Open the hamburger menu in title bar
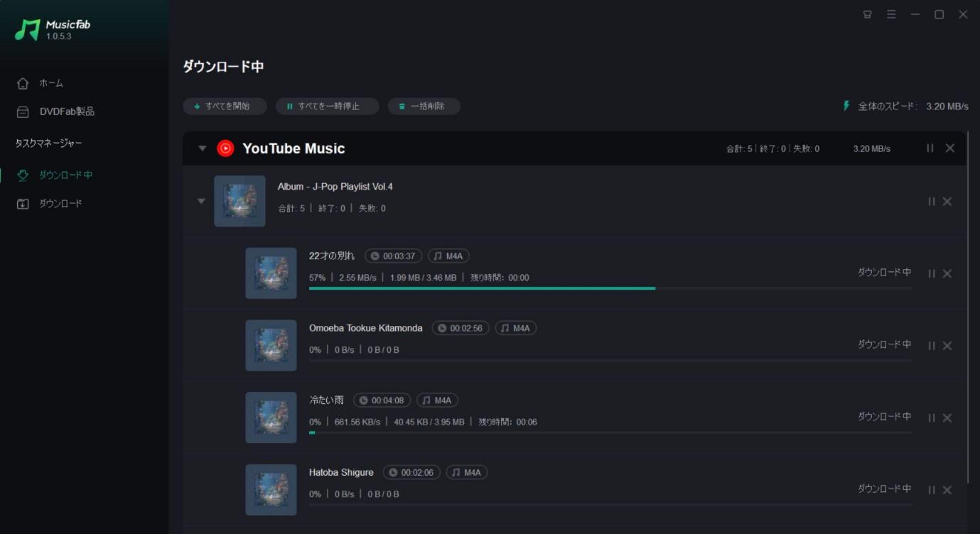The image size is (980, 534). (891, 14)
